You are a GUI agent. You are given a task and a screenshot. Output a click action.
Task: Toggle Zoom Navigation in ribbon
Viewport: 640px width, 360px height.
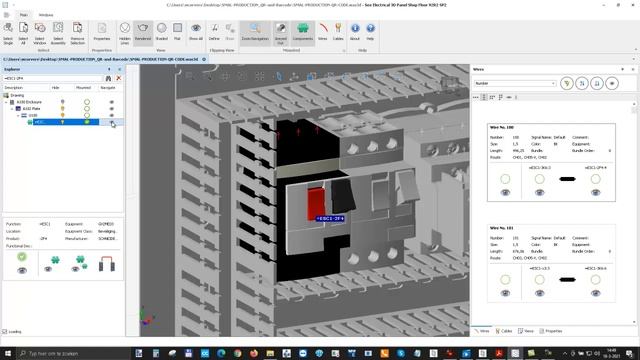(255, 32)
